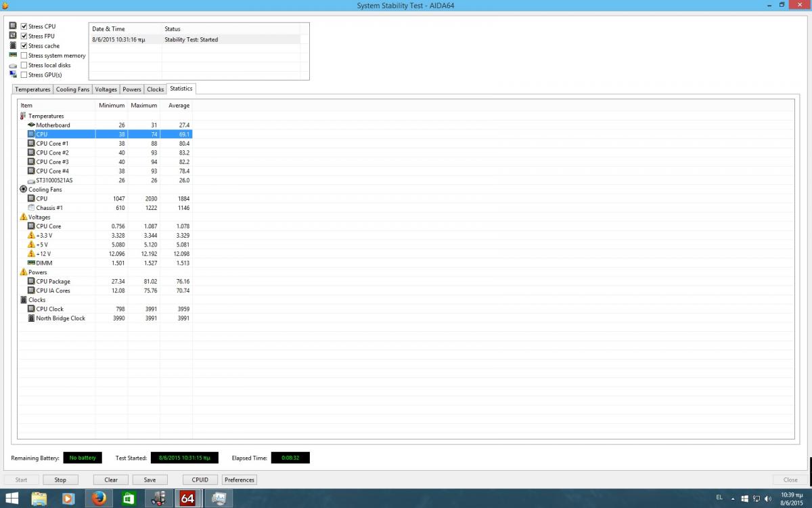Switch to the Cooling Fans tab

pyautogui.click(x=72, y=89)
